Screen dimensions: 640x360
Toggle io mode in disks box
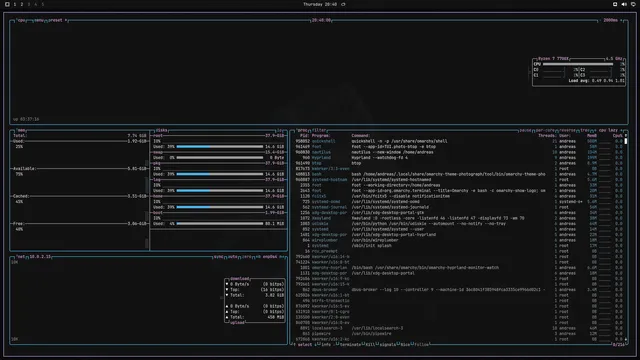[x=280, y=130]
